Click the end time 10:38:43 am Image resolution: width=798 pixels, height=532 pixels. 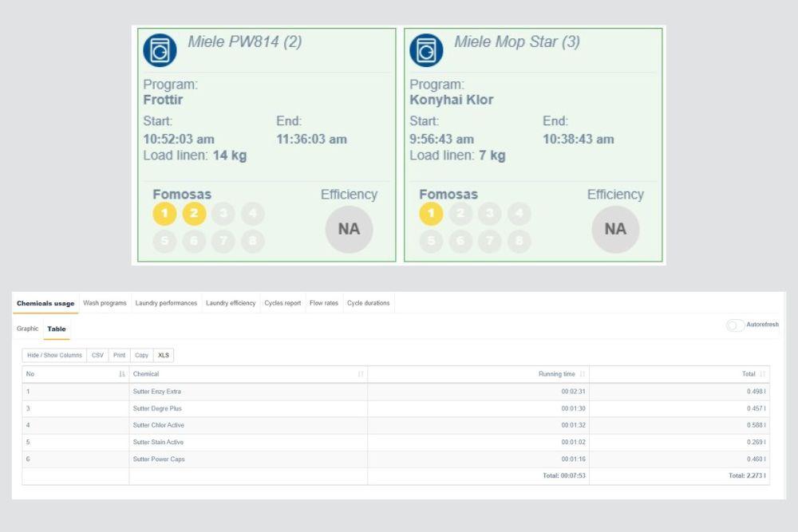578,140
